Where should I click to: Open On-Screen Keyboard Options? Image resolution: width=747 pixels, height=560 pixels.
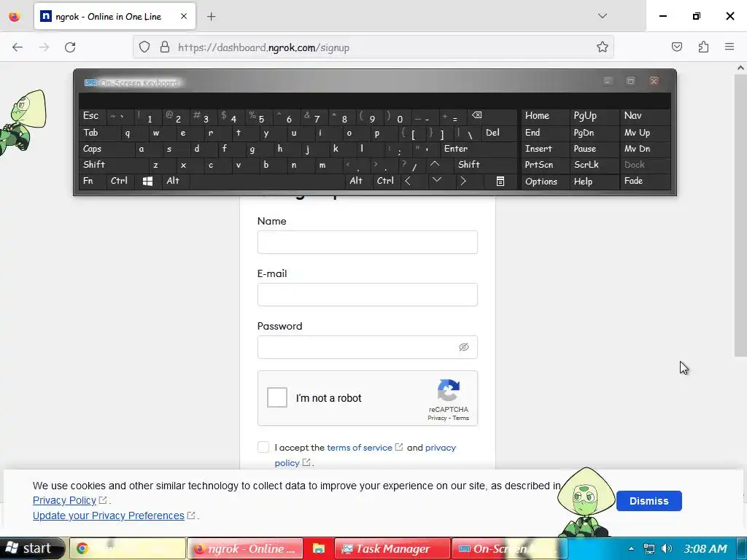click(x=545, y=181)
